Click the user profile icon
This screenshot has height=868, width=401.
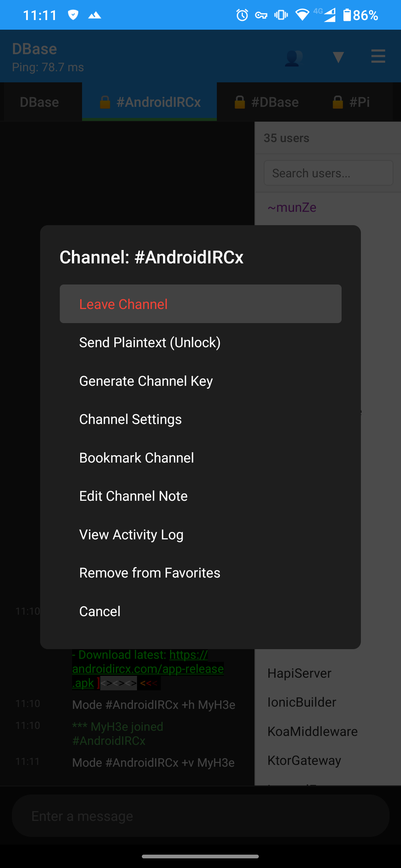coord(293,57)
